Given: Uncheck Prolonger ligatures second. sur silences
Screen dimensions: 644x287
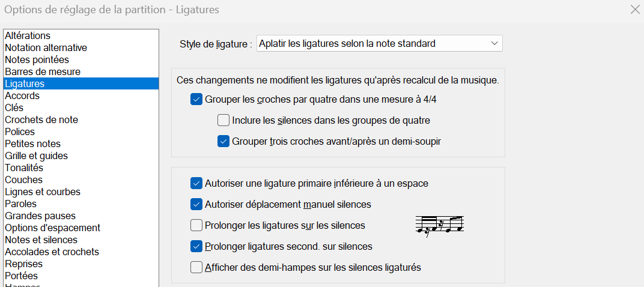Looking at the screenshot, I should (x=196, y=247).
